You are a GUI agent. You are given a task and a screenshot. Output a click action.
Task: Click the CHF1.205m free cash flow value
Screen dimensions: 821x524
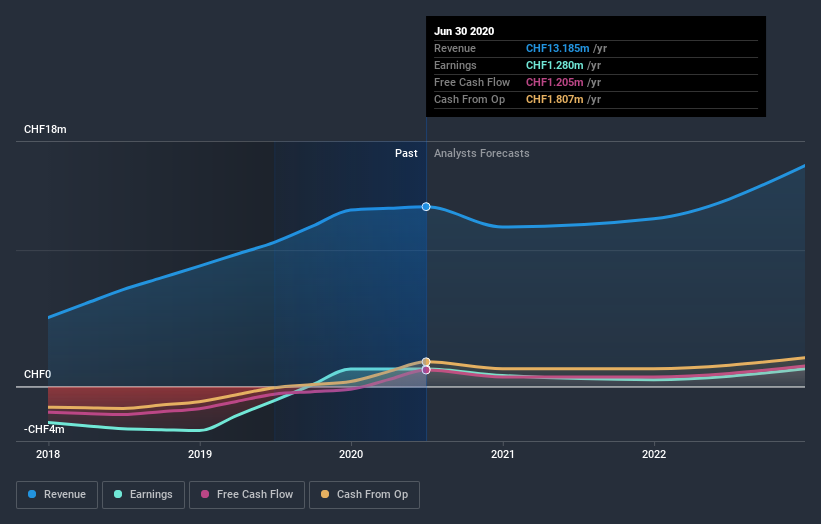[x=554, y=82]
